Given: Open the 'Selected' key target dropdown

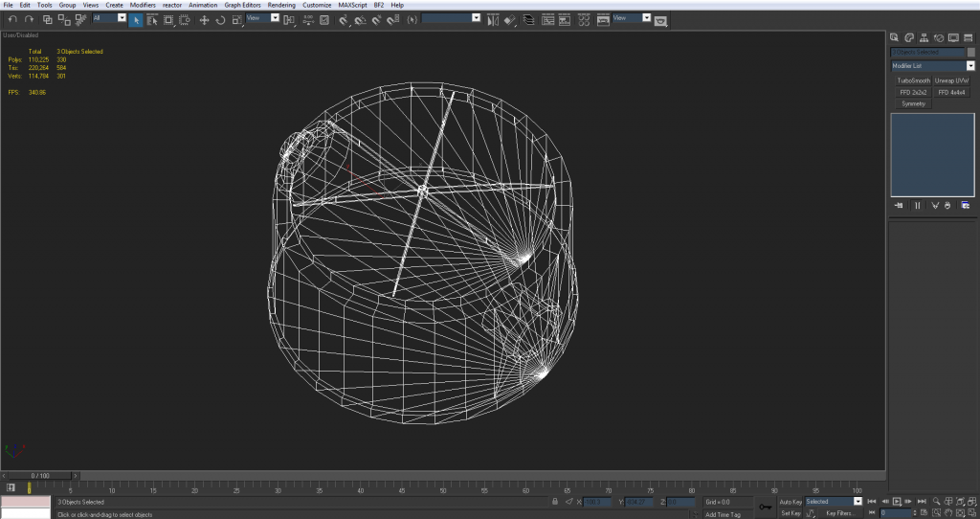Looking at the screenshot, I should click(857, 501).
